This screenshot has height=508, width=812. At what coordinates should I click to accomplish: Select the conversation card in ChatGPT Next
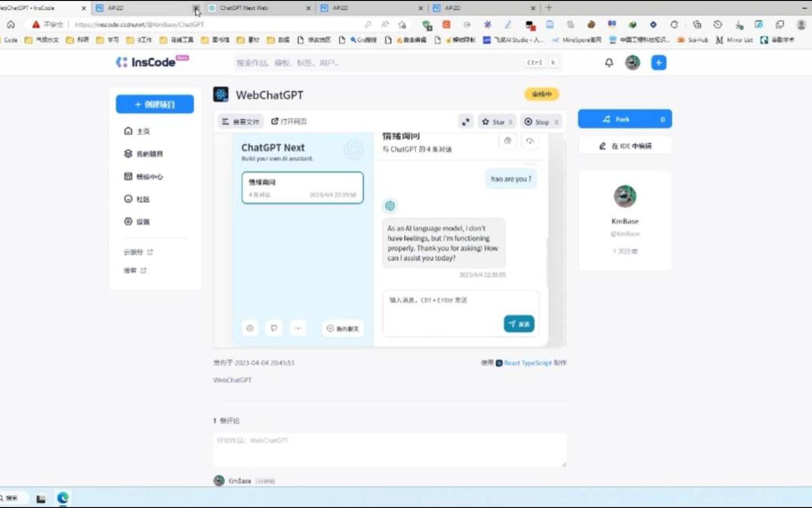[x=303, y=188]
